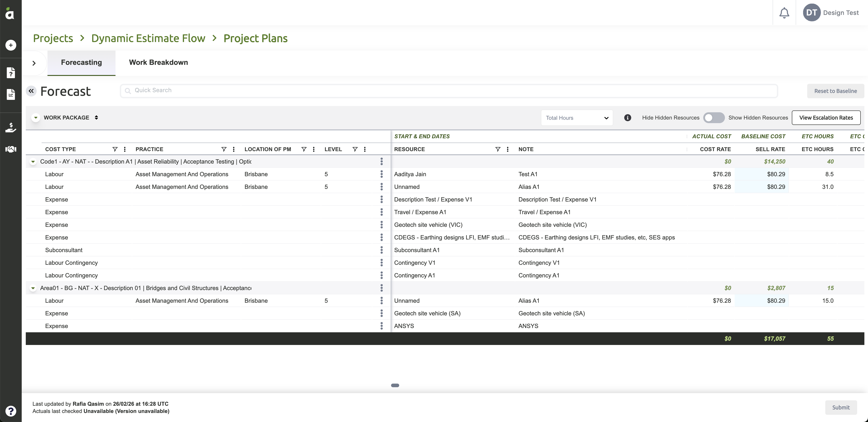Image resolution: width=868 pixels, height=422 pixels.
Task: Click the 'Design Test' user name
Action: (841, 13)
